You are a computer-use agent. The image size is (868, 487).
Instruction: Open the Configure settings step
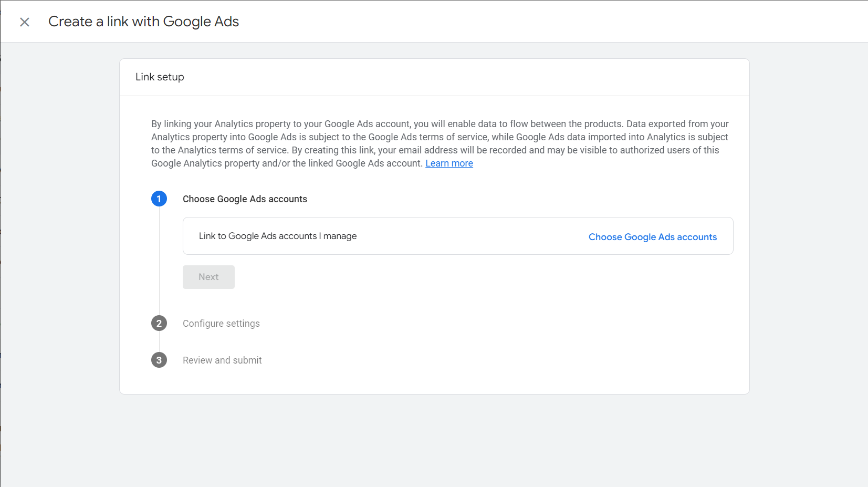click(x=221, y=324)
